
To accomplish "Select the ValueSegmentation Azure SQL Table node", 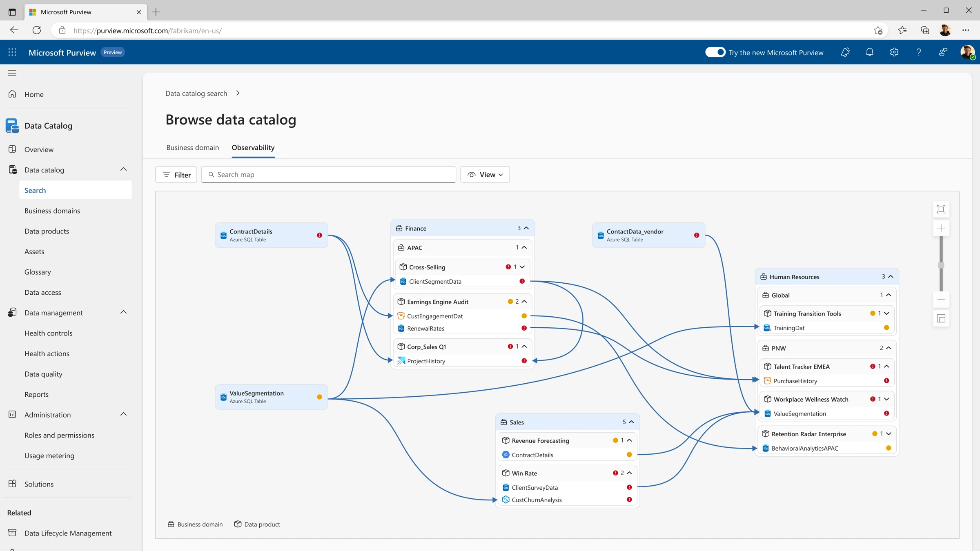I will tap(271, 397).
